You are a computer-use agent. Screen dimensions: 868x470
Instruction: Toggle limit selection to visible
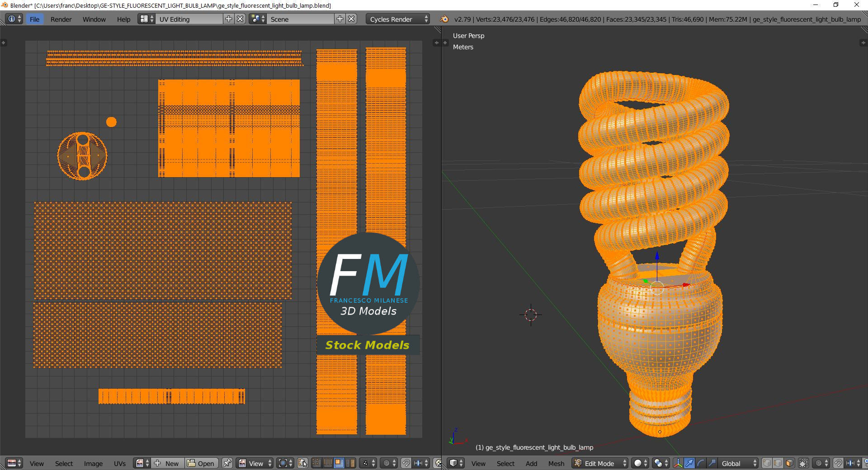click(803, 463)
